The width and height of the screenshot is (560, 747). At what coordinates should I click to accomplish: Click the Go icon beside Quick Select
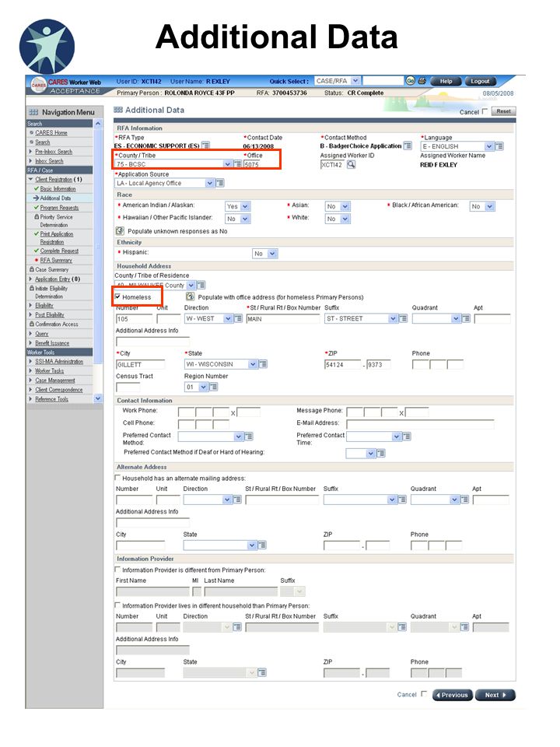pyautogui.click(x=410, y=81)
